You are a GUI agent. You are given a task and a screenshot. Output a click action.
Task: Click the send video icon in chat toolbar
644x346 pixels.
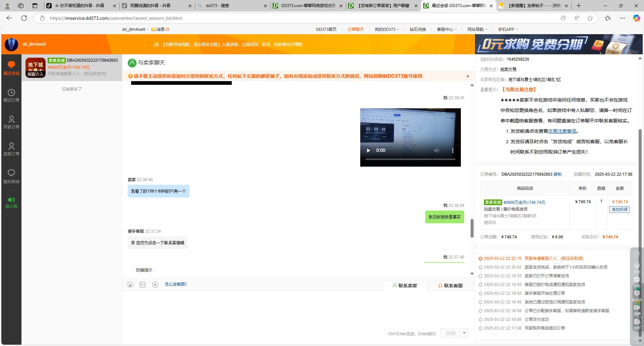pos(155,285)
